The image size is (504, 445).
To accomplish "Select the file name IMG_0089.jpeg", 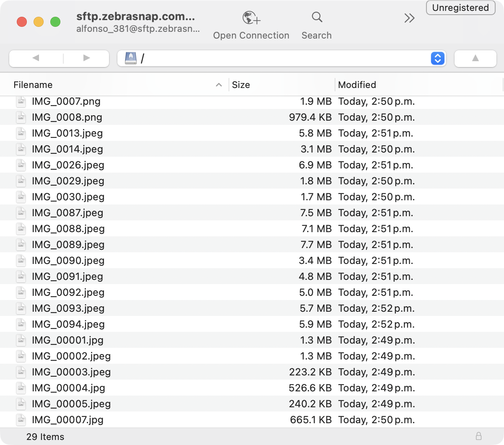I will coord(68,245).
